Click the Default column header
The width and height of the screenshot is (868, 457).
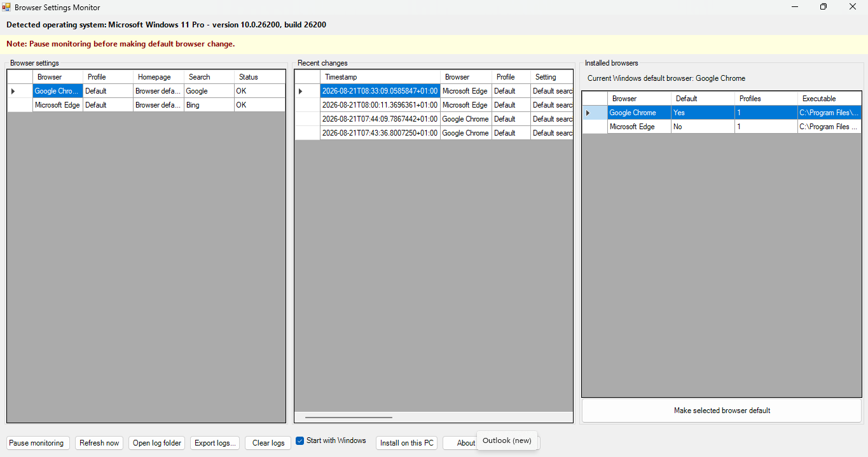pyautogui.click(x=703, y=99)
